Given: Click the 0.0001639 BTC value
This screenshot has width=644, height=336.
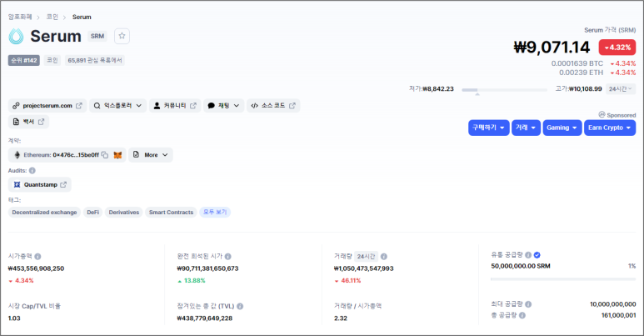Looking at the screenshot, I should [577, 63].
